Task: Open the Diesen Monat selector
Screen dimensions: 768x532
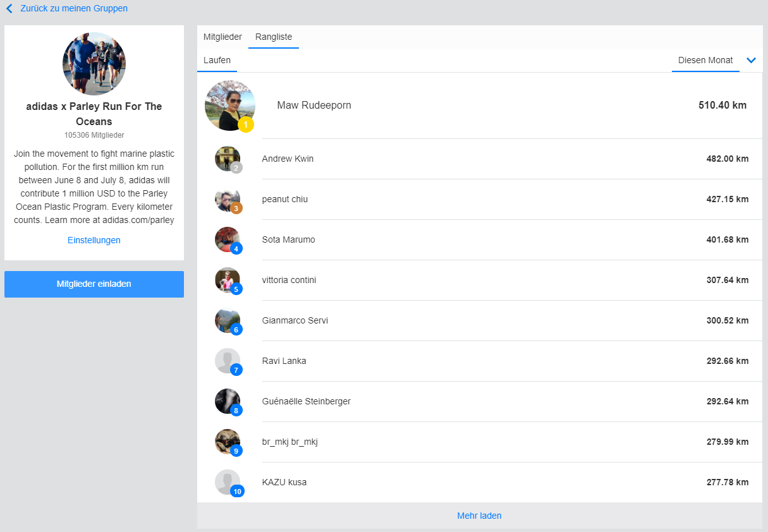Action: pos(705,61)
